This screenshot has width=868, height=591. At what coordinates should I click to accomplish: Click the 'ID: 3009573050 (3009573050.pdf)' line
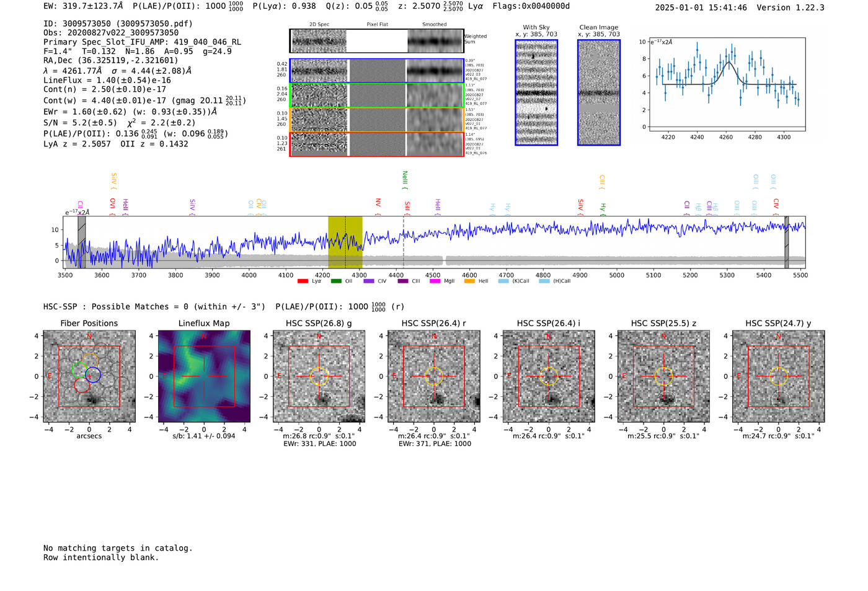[118, 24]
